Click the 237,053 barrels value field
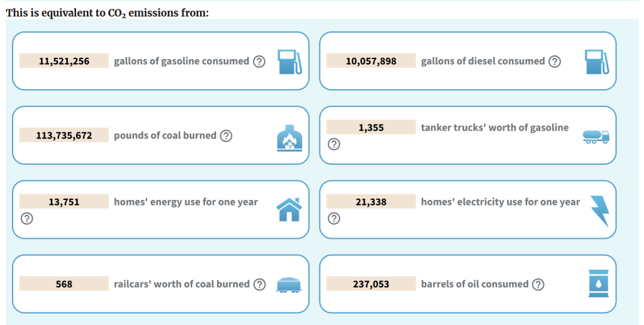Image resolution: width=644 pixels, height=325 pixels. [x=371, y=284]
